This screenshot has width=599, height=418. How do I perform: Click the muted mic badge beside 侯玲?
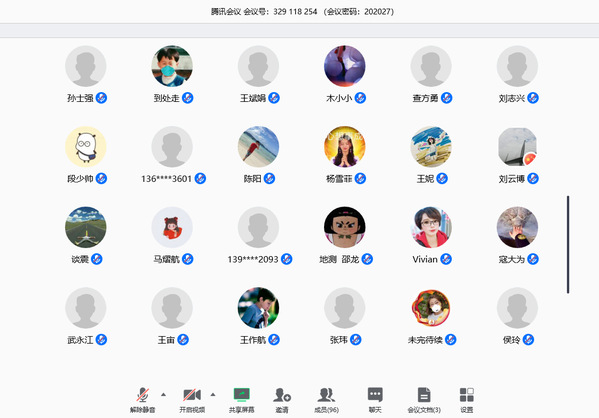(x=528, y=340)
